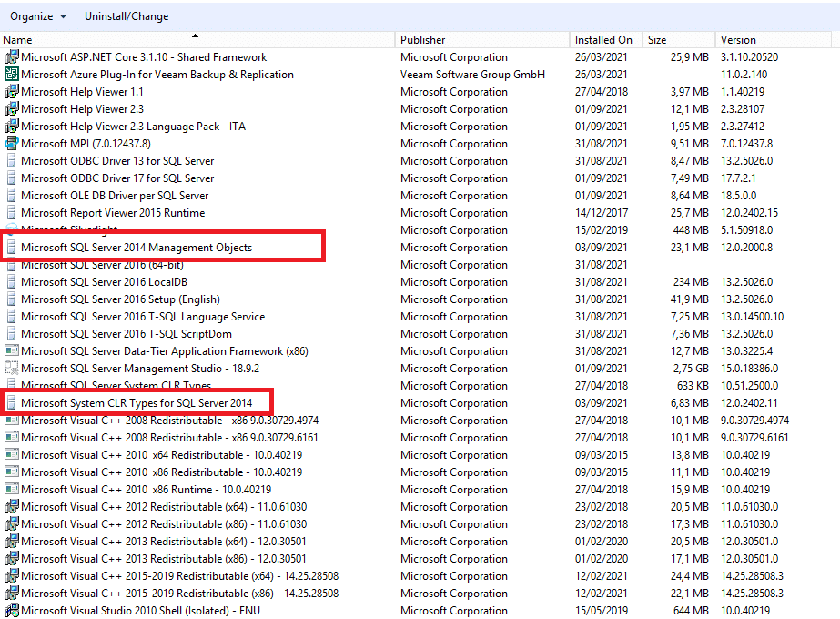840x619 pixels.
Task: Select Visual C++ 2012 Redistributable (x86) - 11.0.61030 name
Action: point(164,523)
